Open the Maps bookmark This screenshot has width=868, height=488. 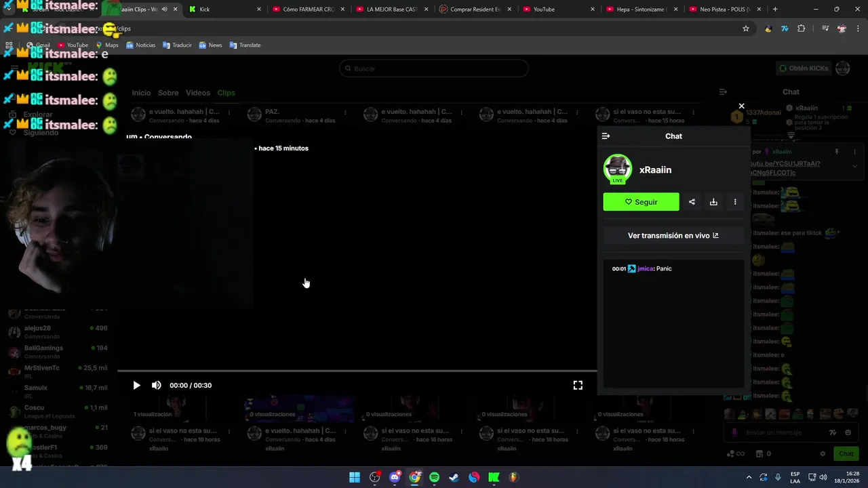[107, 45]
